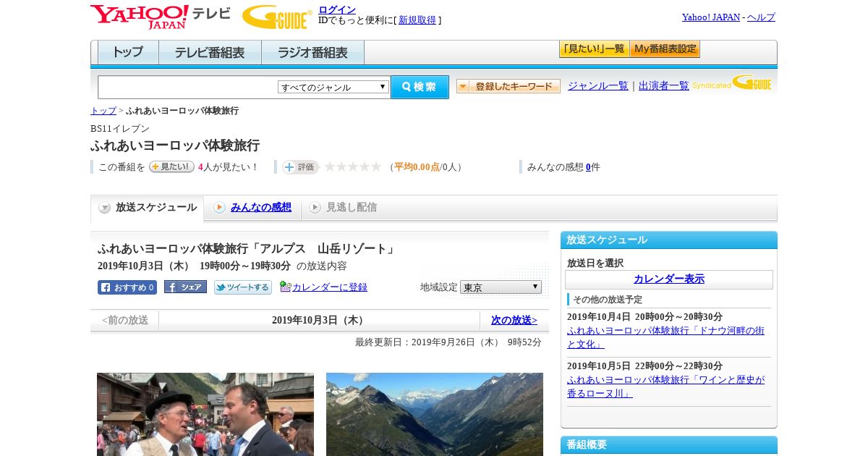Click the grey rating stars
The height and width of the screenshot is (456, 868).
click(x=353, y=167)
